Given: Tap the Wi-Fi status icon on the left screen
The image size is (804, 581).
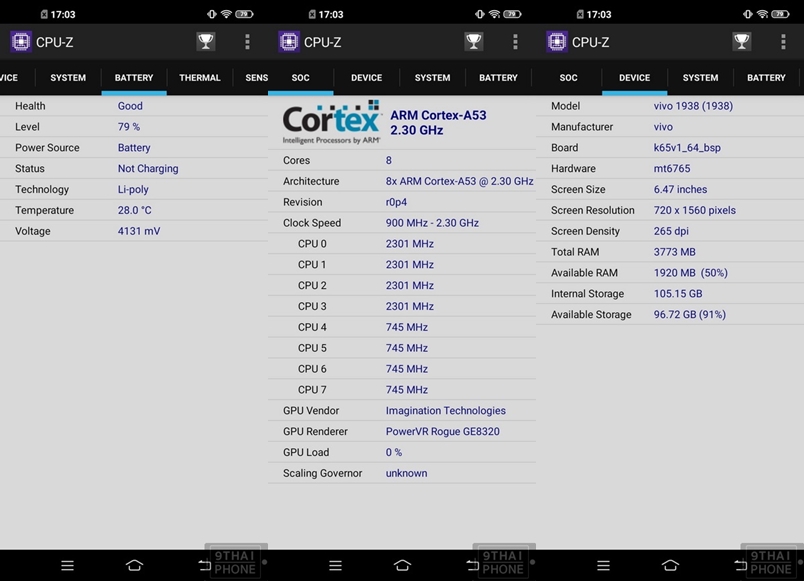Looking at the screenshot, I should (x=226, y=14).
